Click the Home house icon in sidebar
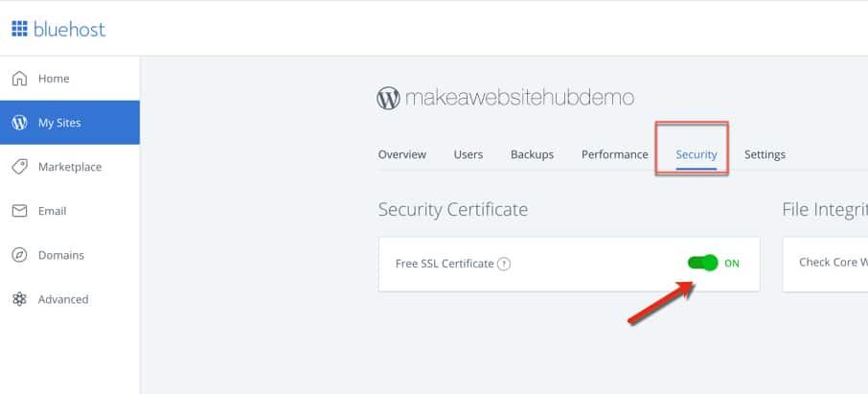 19,79
